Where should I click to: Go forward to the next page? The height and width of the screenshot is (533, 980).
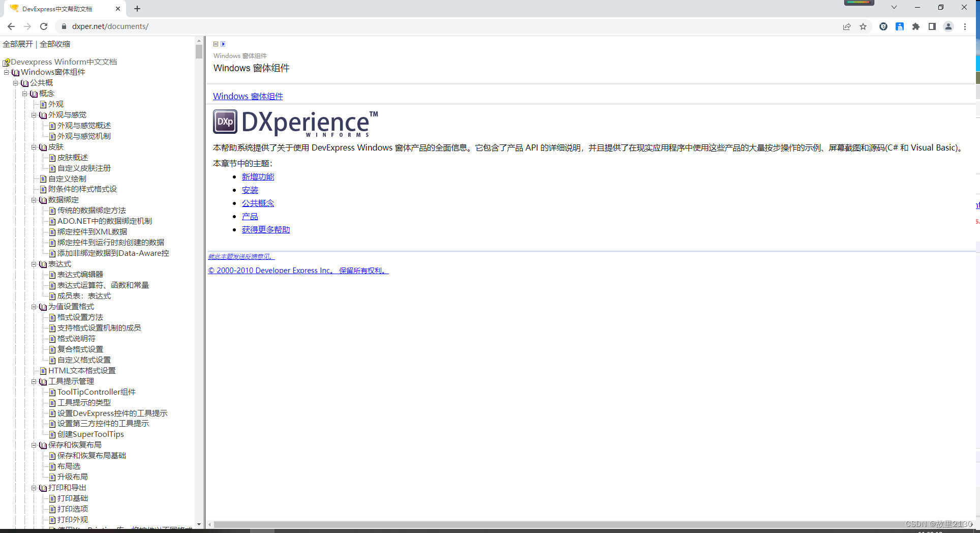point(27,26)
